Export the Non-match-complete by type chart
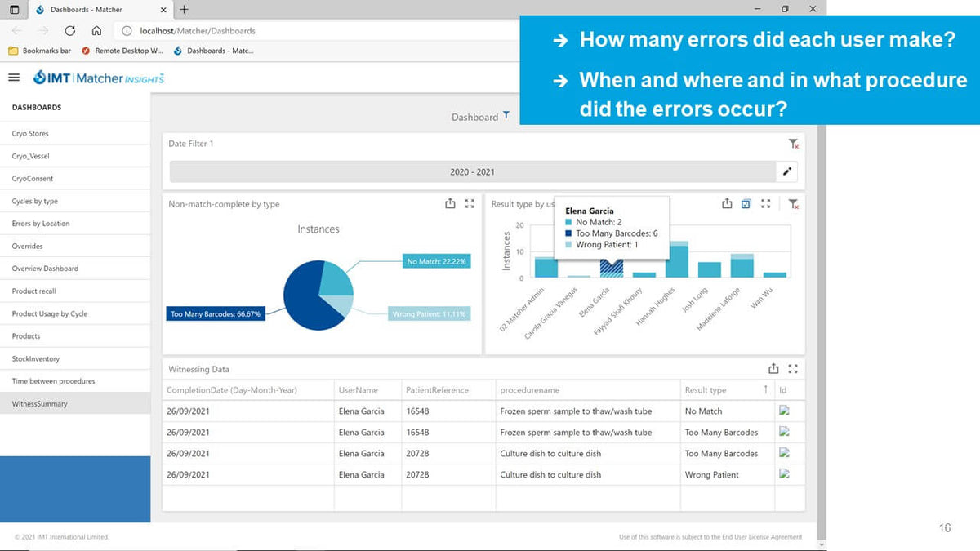 point(450,204)
